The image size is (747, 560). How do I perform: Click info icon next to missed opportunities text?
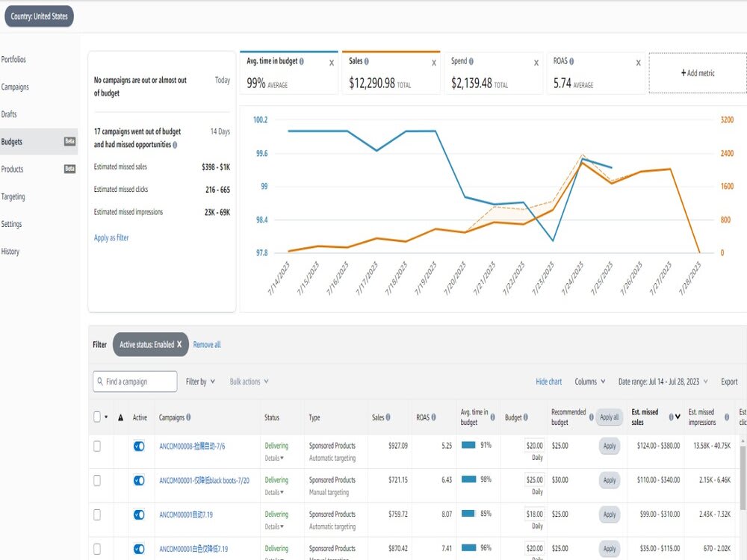pyautogui.click(x=175, y=145)
